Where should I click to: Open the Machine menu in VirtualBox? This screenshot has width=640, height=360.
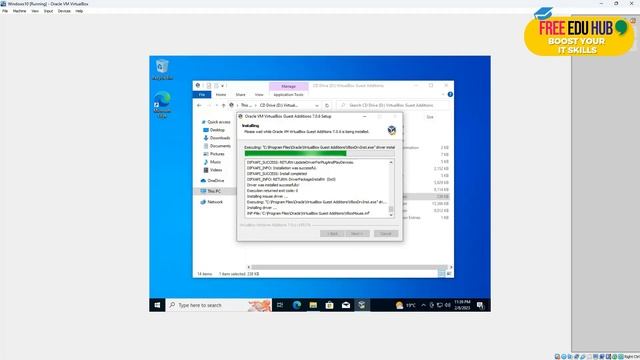coord(19,11)
